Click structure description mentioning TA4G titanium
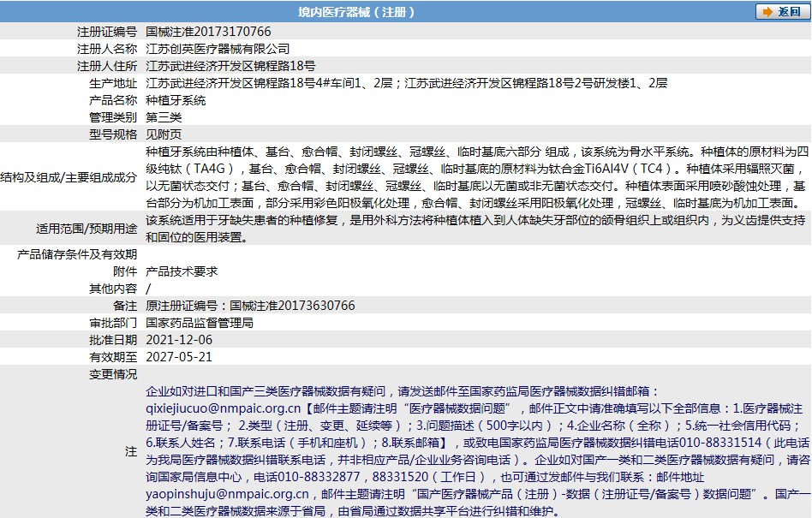Viewport: 812px width, 518px height. pyautogui.click(x=477, y=177)
